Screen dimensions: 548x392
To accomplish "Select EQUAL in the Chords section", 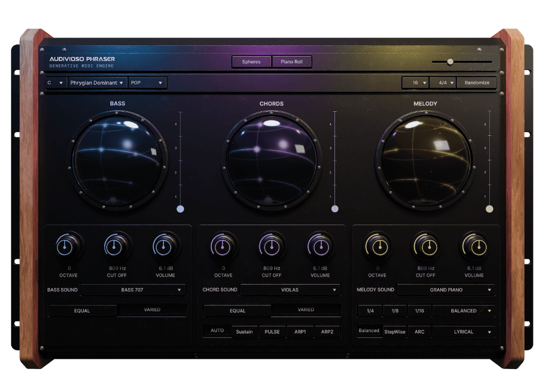I will point(237,311).
